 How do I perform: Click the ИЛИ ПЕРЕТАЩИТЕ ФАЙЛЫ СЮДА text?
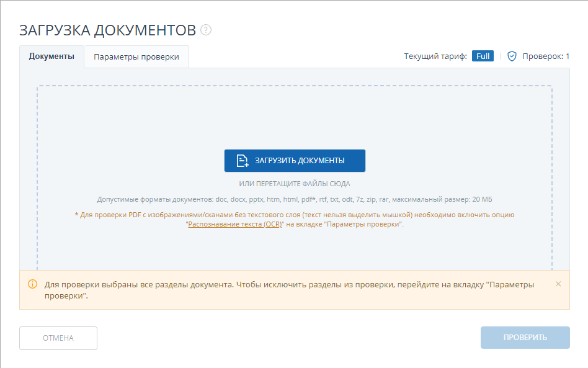pos(295,184)
